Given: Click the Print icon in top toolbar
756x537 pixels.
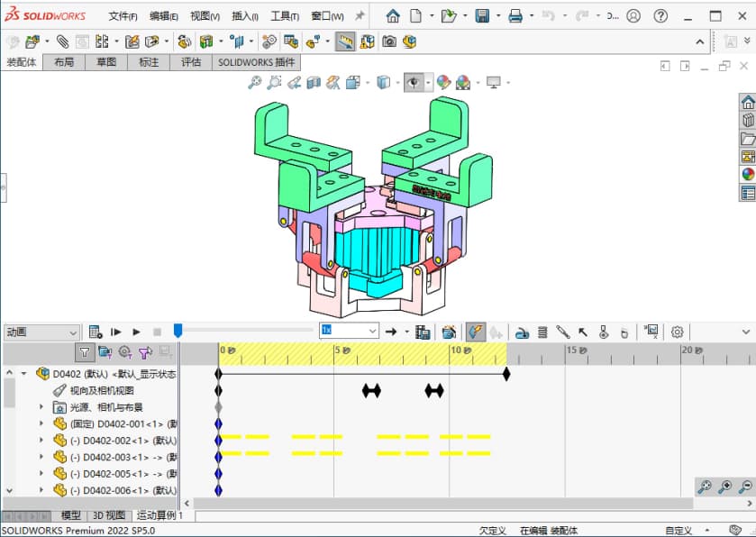Looking at the screenshot, I should [515, 16].
